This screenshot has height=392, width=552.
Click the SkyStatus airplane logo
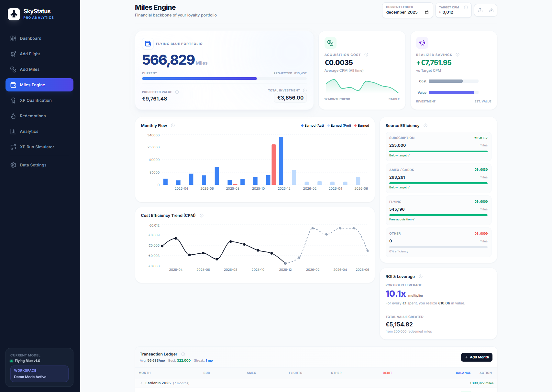[x=14, y=14]
